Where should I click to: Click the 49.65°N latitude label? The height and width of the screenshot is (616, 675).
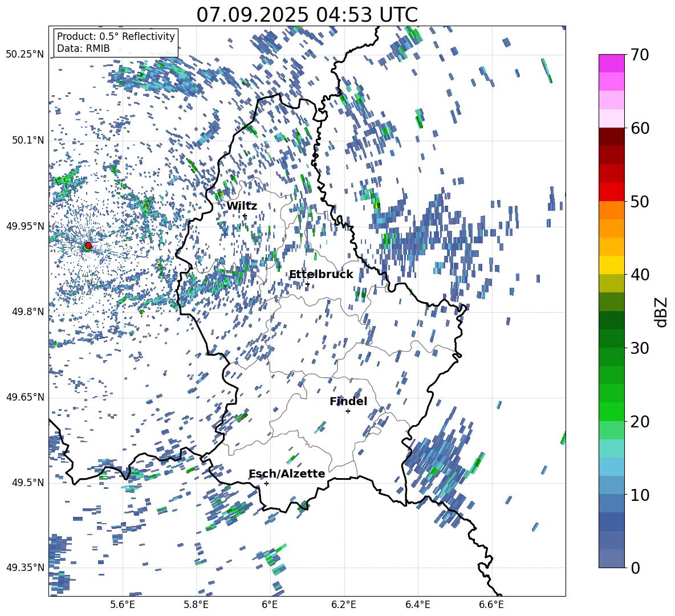[25, 397]
